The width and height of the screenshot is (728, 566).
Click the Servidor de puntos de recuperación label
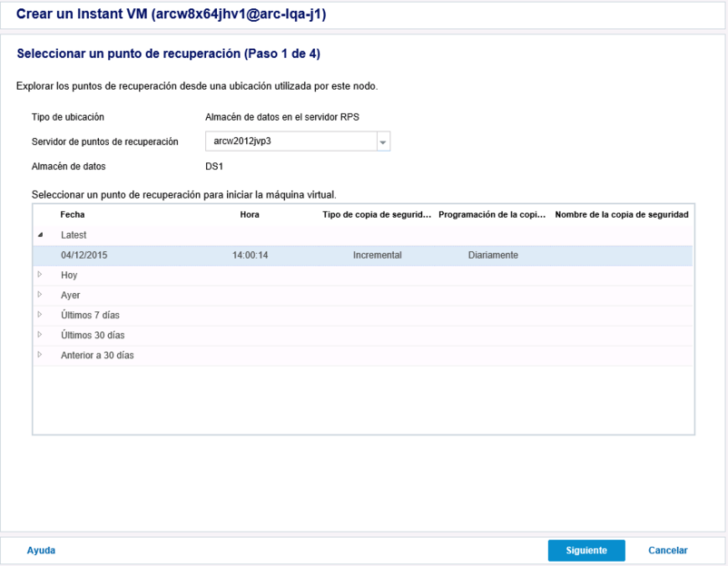105,141
